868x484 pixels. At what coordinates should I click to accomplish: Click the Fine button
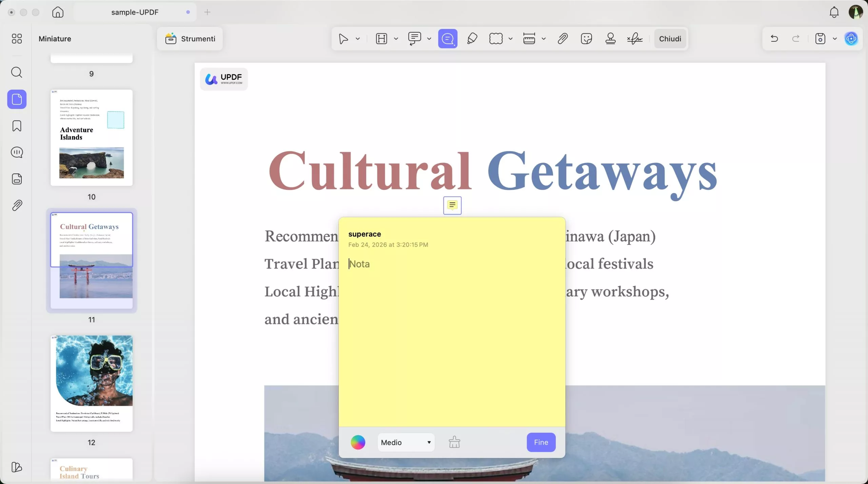click(541, 442)
